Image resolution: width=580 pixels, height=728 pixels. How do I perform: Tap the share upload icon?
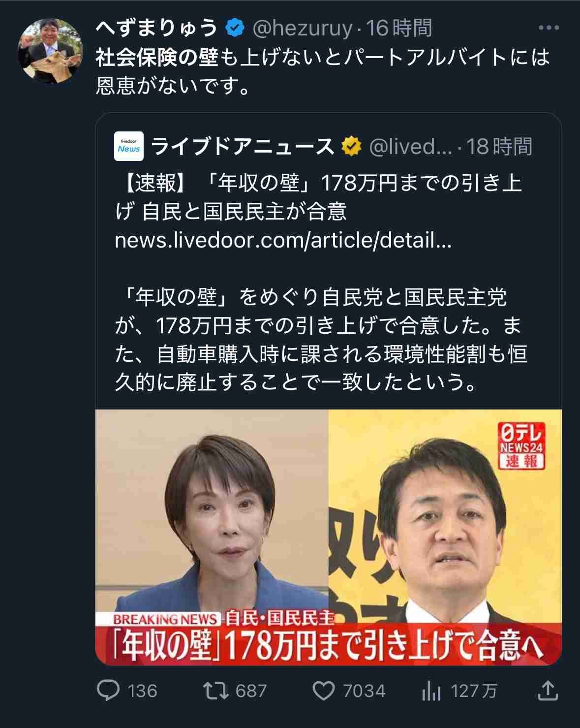548,690
